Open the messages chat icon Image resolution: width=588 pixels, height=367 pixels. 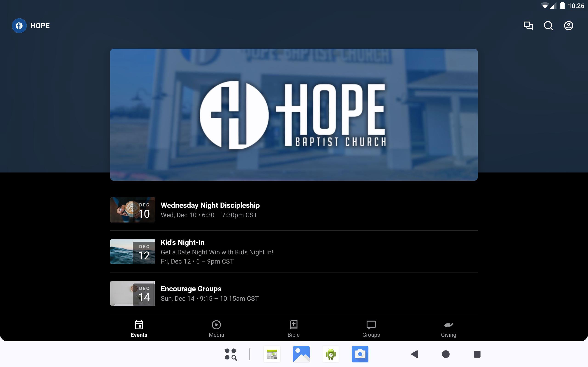pos(528,25)
